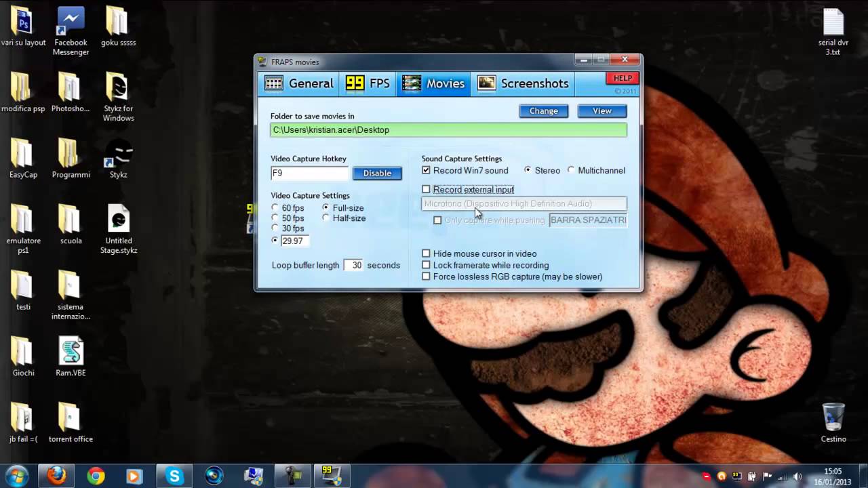
Task: Click View to open movies folder
Action: [602, 111]
